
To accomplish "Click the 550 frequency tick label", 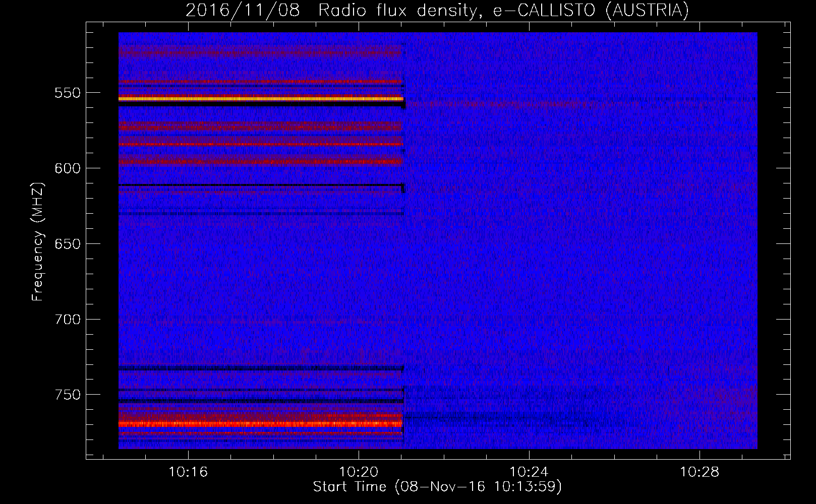I will click(68, 93).
